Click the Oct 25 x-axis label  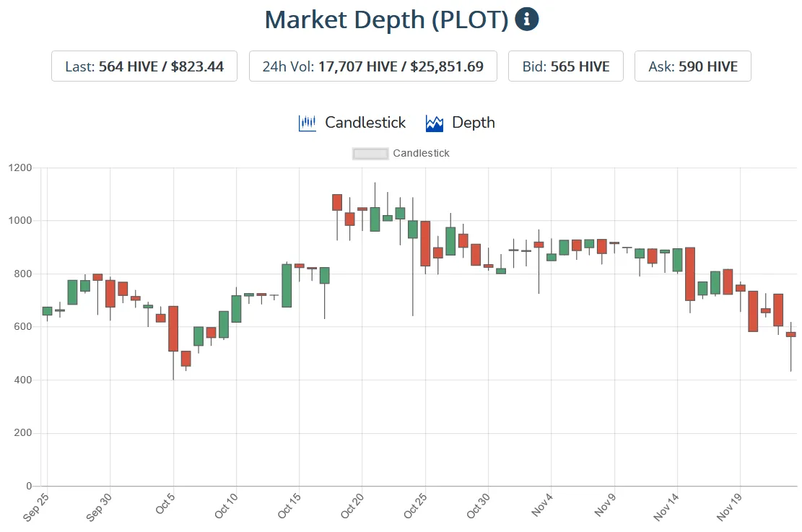415,506
